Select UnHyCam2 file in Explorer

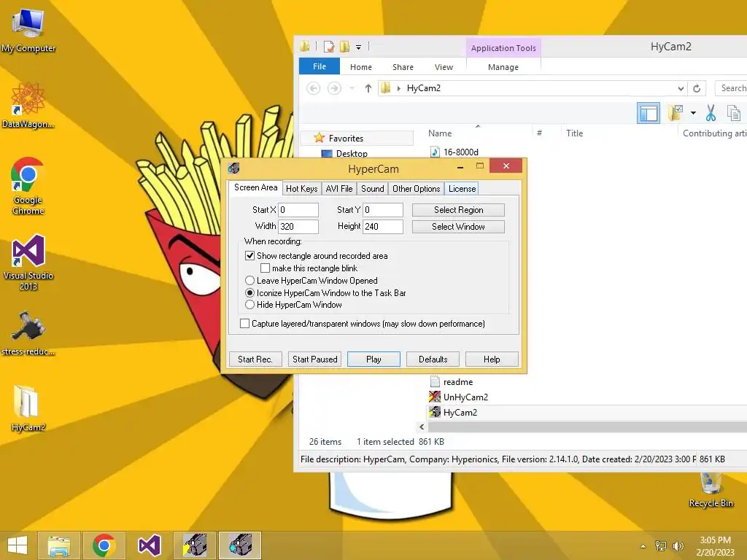[x=460, y=397]
